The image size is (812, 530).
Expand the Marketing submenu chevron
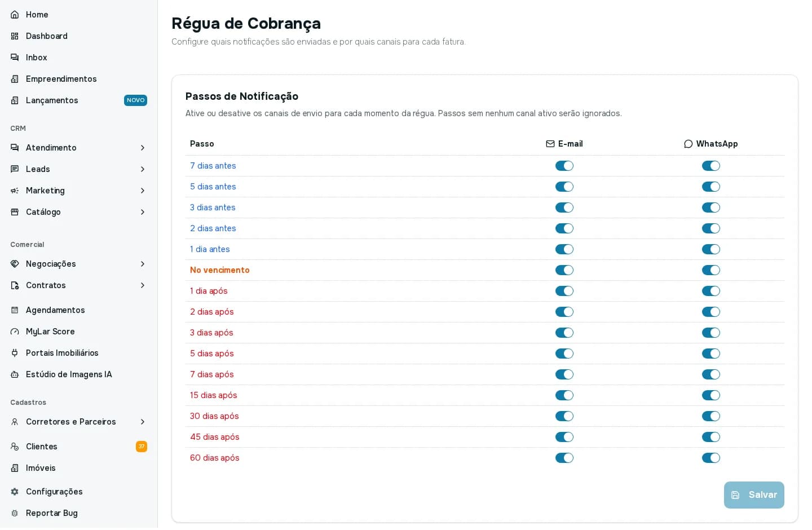click(x=143, y=191)
